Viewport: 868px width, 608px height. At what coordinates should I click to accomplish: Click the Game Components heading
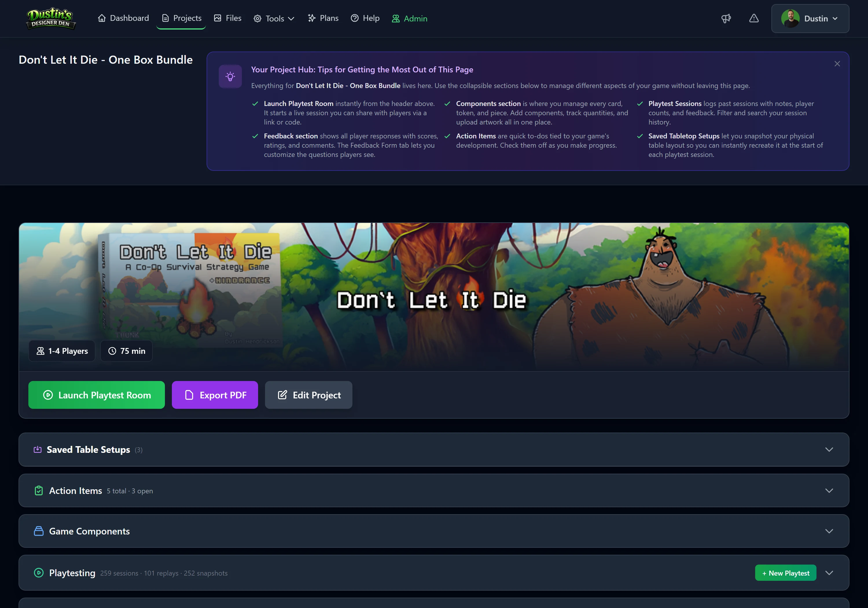[90, 531]
